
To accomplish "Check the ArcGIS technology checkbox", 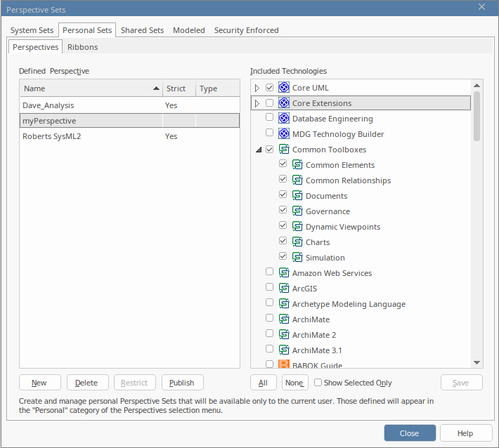I will tap(270, 288).
